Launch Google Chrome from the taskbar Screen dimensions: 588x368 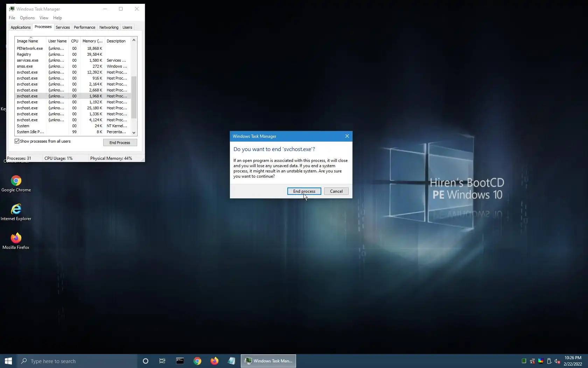click(x=197, y=361)
